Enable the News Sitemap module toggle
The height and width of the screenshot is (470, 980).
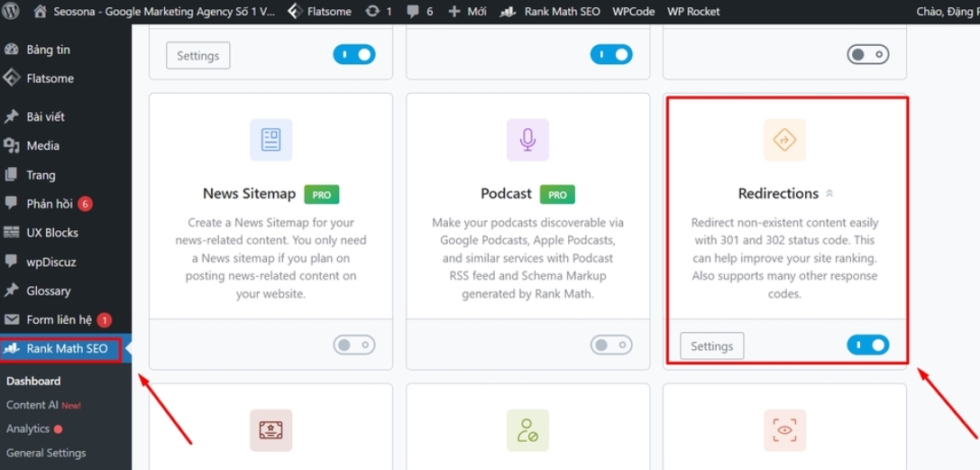[353, 345]
